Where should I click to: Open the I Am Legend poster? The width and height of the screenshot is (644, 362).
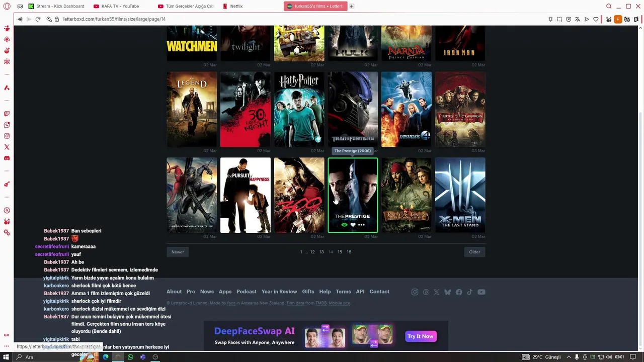(x=192, y=110)
